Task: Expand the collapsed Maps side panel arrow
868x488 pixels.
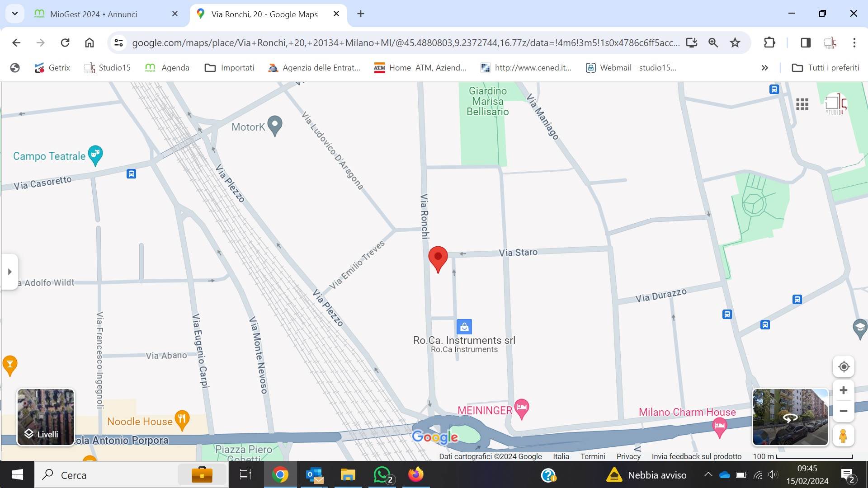Action: 9,272
